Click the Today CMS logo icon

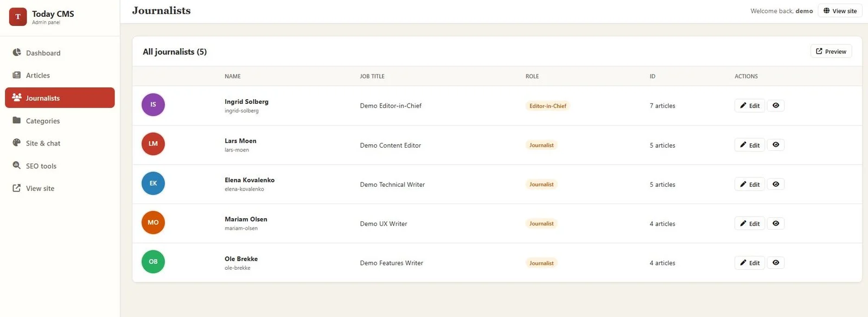click(18, 17)
